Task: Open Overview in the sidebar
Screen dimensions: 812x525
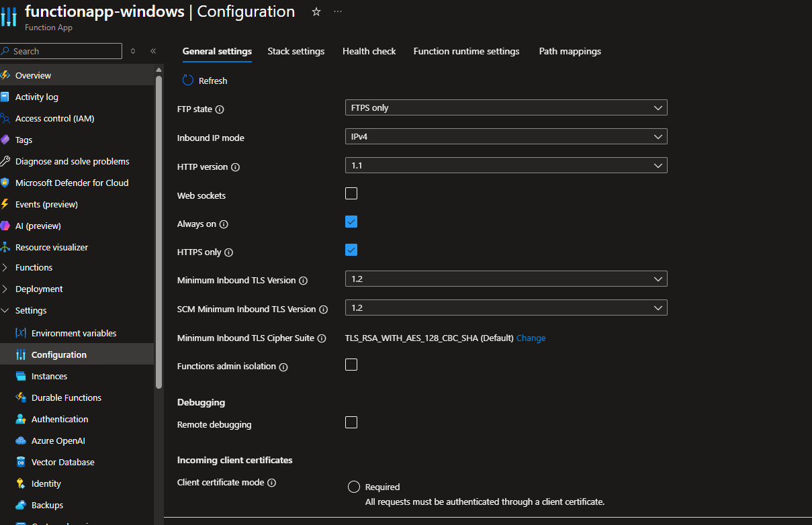Action: tap(77, 75)
